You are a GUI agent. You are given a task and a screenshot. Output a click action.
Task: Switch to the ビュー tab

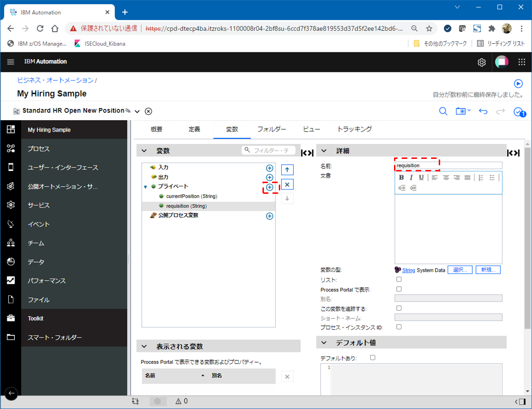click(x=311, y=130)
